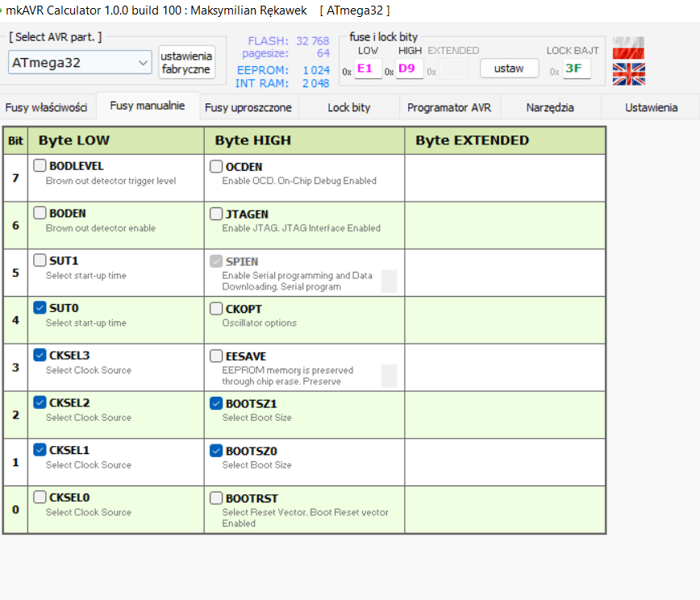Switch language with the British flag icon
Viewport: 700px width, 600px height.
coord(628,74)
